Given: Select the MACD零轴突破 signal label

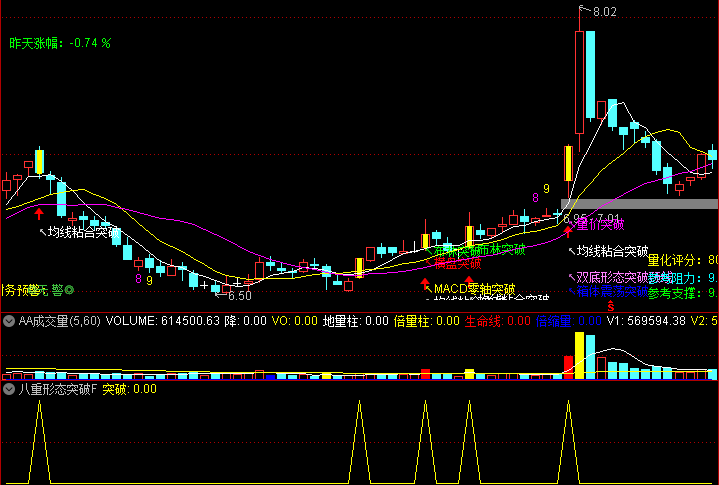Looking at the screenshot, I should [475, 289].
